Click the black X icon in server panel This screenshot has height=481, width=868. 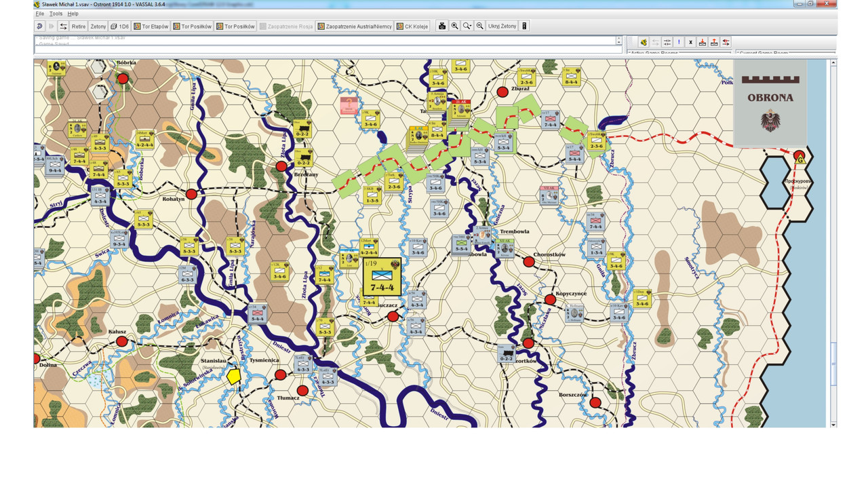pyautogui.click(x=690, y=42)
